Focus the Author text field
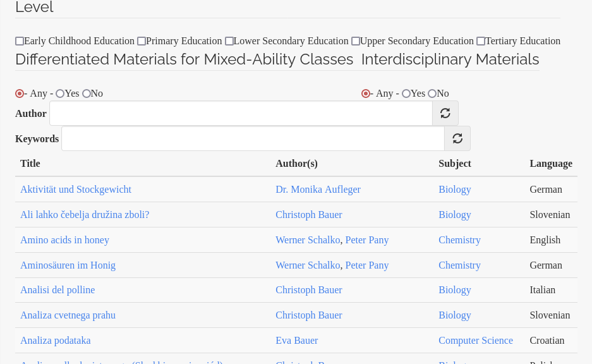The height and width of the screenshot is (364, 592). [x=241, y=113]
